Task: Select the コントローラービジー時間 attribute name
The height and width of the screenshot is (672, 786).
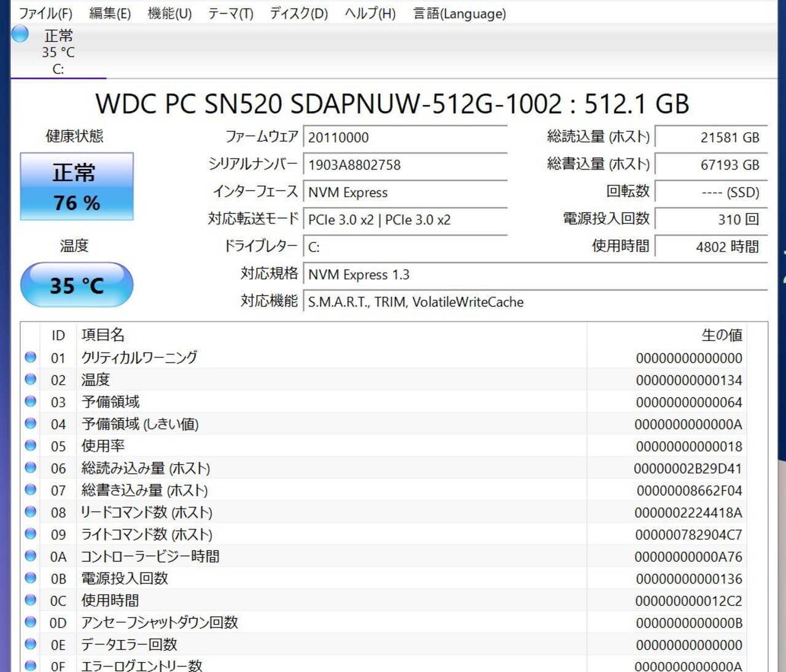Action: pos(150,557)
